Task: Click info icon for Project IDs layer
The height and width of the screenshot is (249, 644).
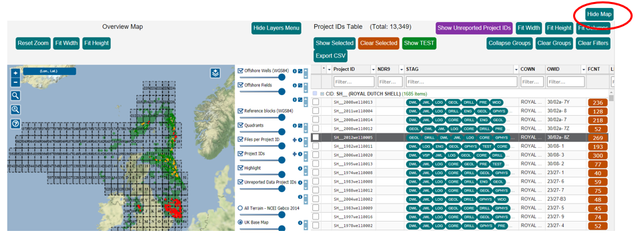Action: point(300,154)
